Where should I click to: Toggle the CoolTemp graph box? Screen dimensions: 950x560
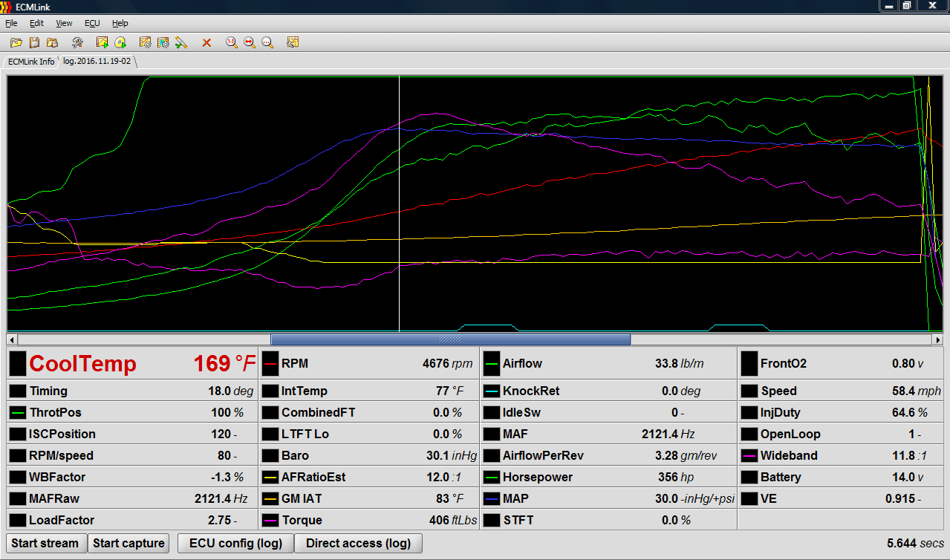[x=17, y=364]
